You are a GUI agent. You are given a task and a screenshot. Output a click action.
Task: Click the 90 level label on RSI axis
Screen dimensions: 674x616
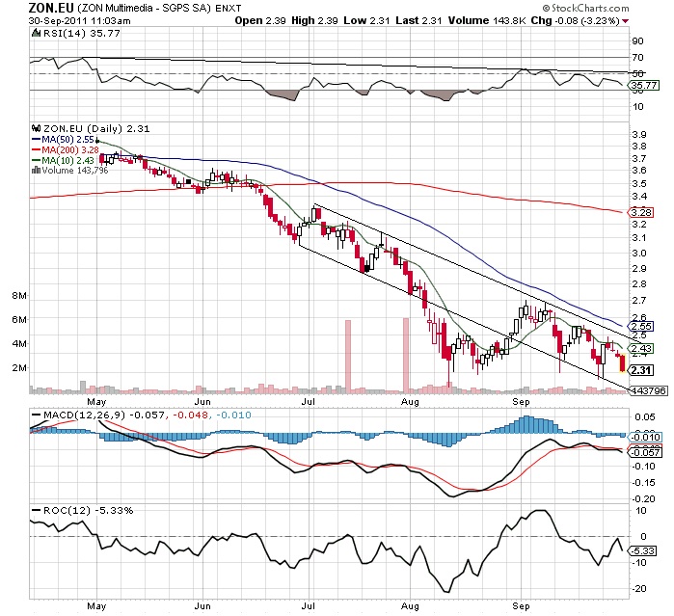tap(637, 41)
